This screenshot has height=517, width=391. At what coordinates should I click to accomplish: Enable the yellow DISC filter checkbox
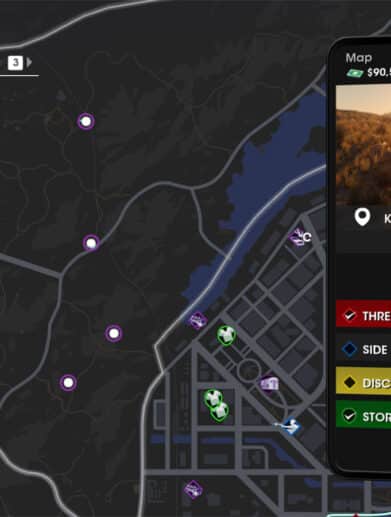tap(349, 383)
